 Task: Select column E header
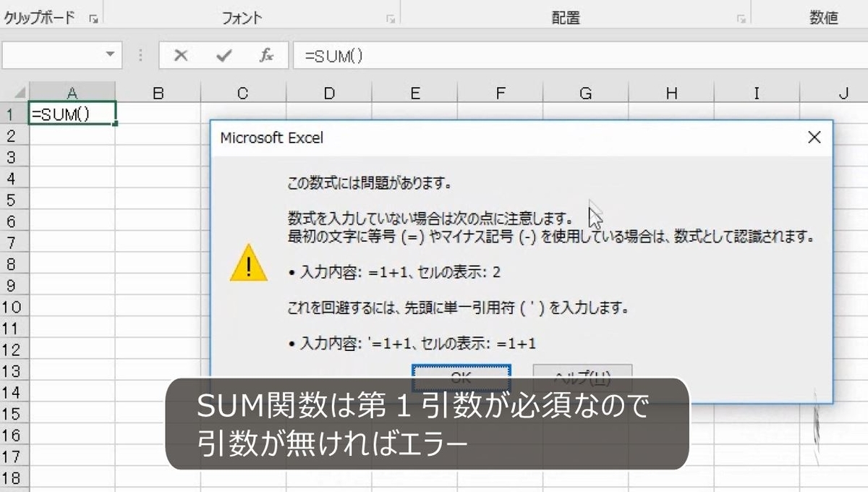(414, 93)
